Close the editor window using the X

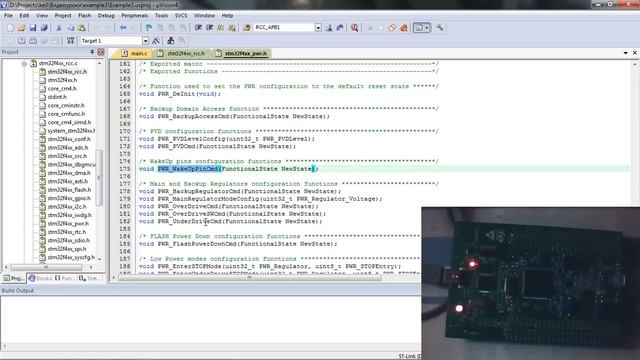click(x=635, y=53)
